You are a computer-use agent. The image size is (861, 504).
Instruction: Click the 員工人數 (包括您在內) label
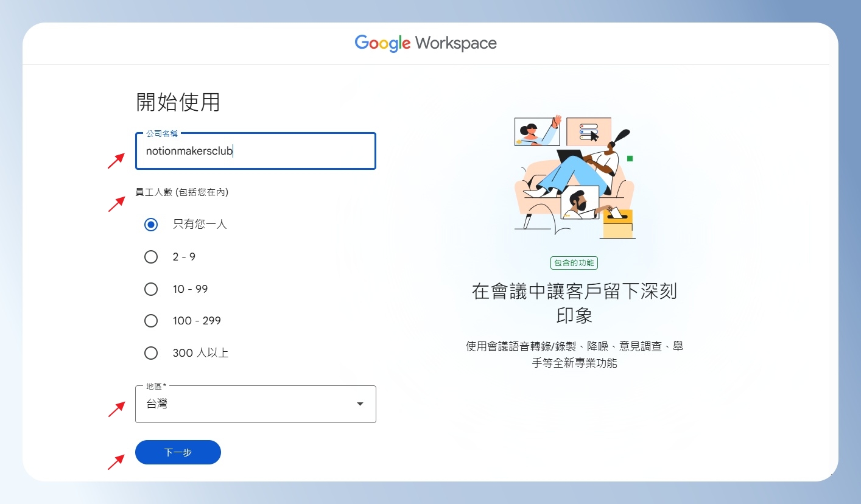pyautogui.click(x=182, y=192)
